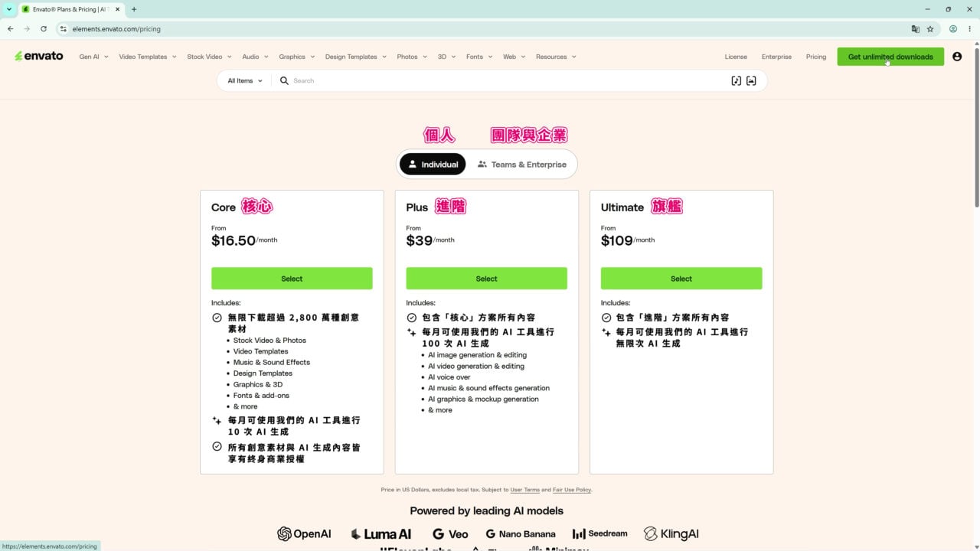Open Pricing link in header
Screen dimensions: 980x551
click(x=816, y=57)
